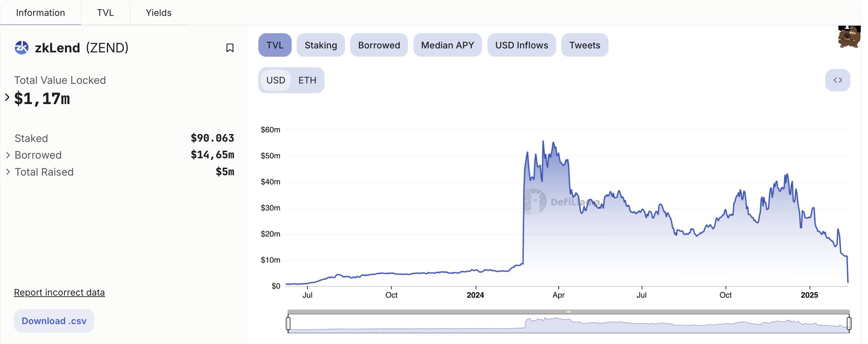Image resolution: width=868 pixels, height=344 pixels.
Task: Switch to the TVL tab
Action: 106,13
